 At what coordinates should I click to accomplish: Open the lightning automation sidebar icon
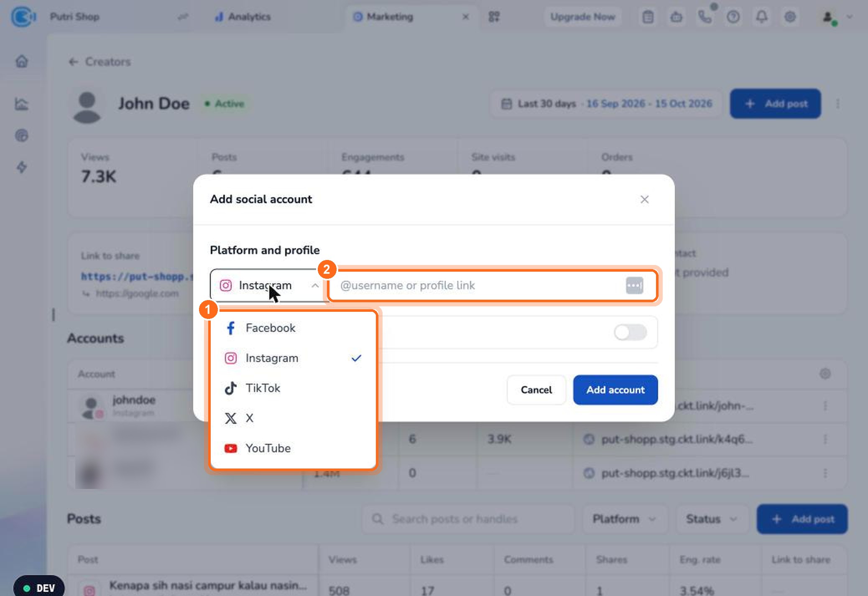coord(22,167)
